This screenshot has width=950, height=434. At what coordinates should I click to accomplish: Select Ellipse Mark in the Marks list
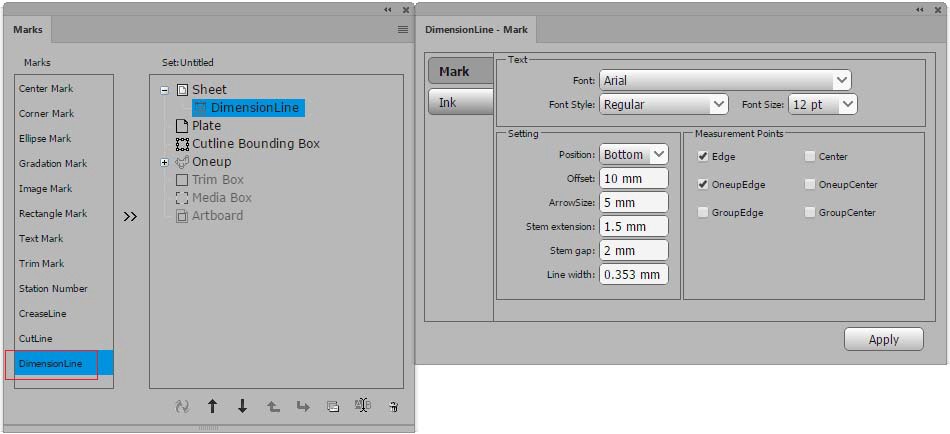point(64,138)
